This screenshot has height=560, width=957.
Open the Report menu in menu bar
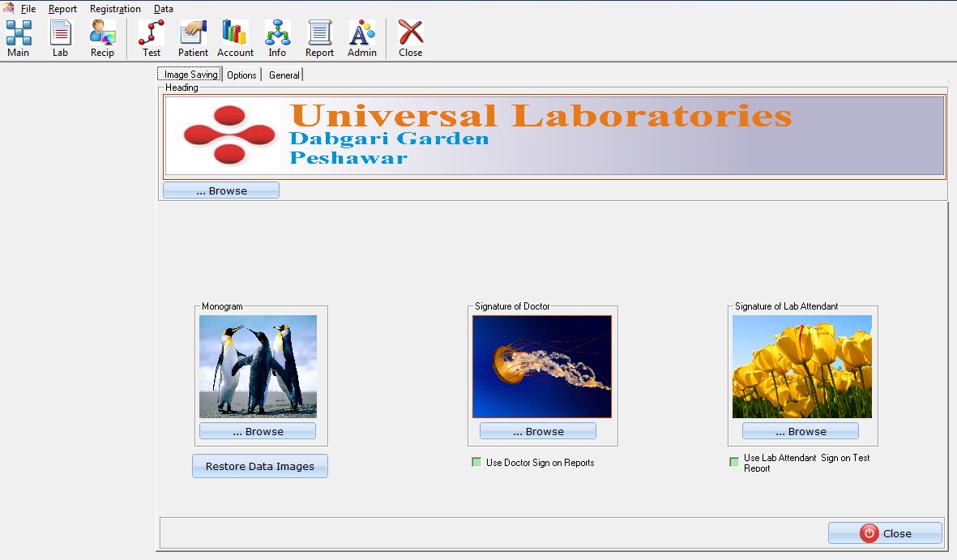pos(63,9)
